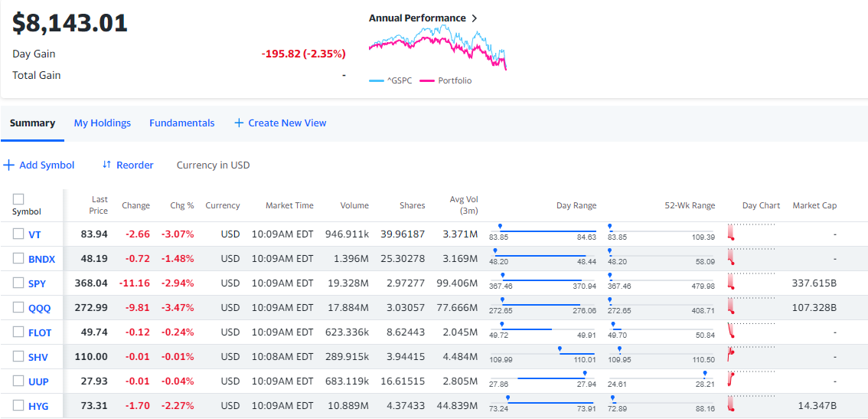868x419 pixels.
Task: Open the QQQ symbol link
Action: (39, 308)
